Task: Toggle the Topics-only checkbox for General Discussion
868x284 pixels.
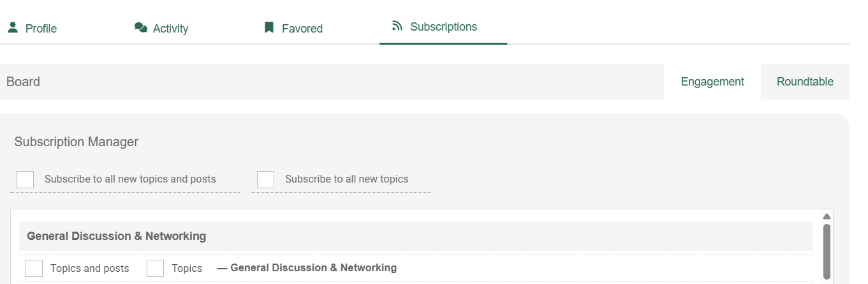Action: 156,268
